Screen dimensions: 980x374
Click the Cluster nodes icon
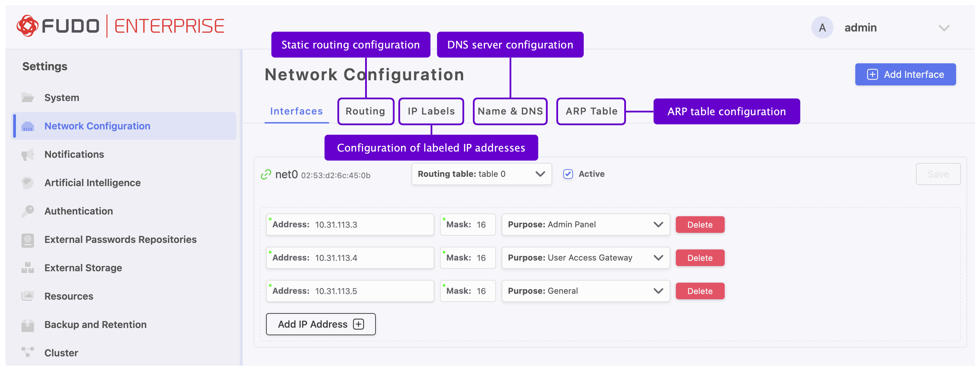[x=27, y=352]
